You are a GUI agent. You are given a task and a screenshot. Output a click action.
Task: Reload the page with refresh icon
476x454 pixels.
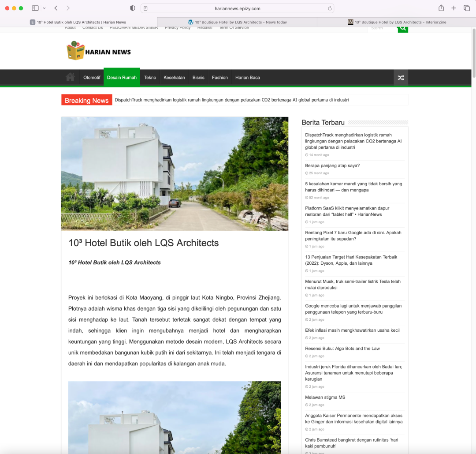coord(329,8)
